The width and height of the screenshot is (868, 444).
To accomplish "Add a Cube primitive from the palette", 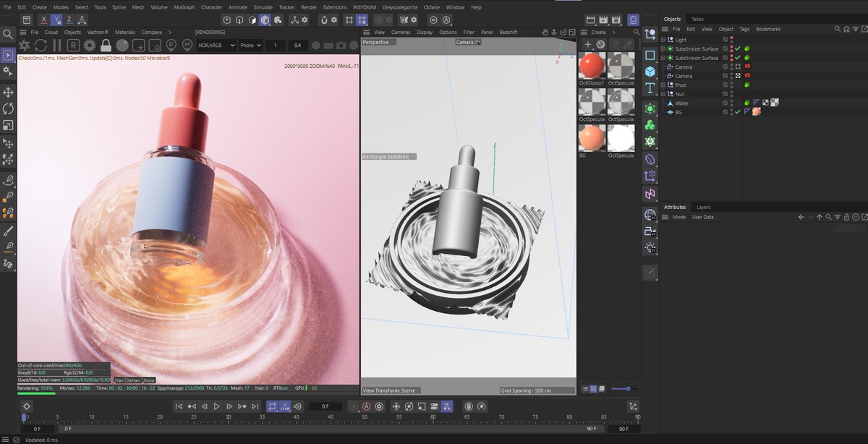I will click(650, 71).
